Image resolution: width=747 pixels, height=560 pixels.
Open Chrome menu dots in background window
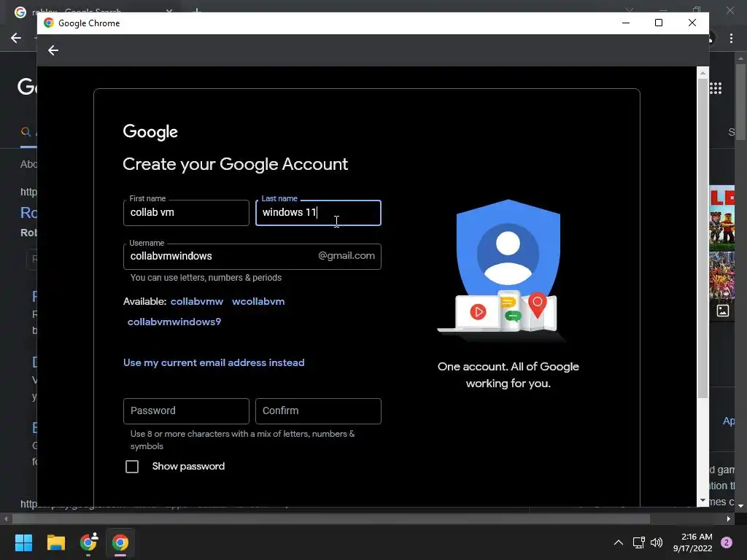point(731,38)
